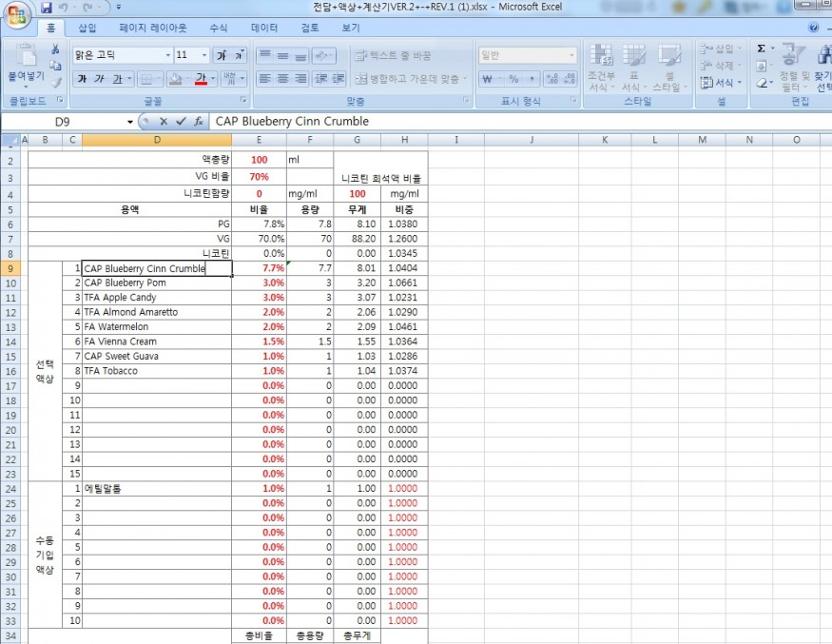Save the workbook using the floppy disk icon
The width and height of the screenshot is (832, 644).
(x=47, y=8)
